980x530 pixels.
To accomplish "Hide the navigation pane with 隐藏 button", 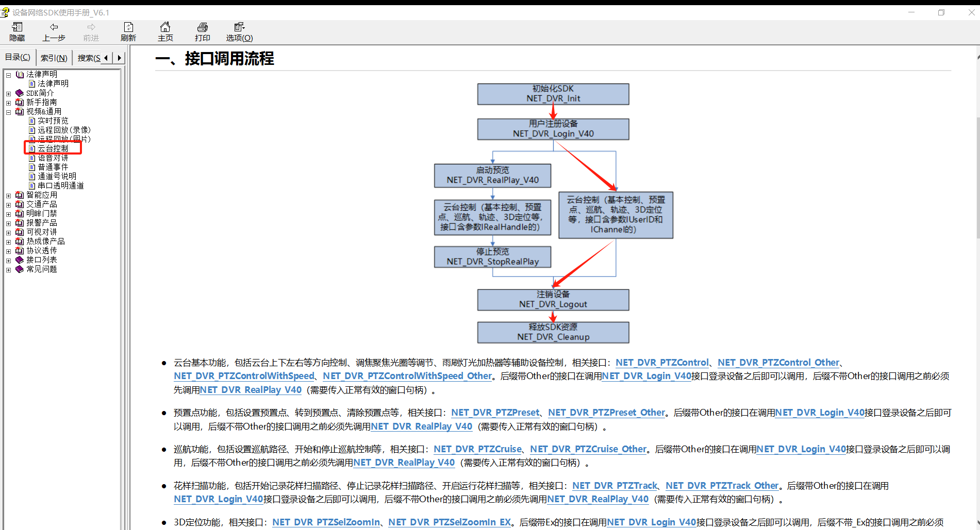I will pyautogui.click(x=17, y=31).
